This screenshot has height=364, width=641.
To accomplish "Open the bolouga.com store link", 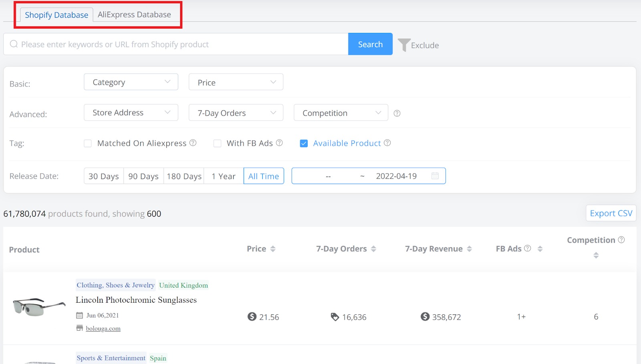I will point(103,328).
